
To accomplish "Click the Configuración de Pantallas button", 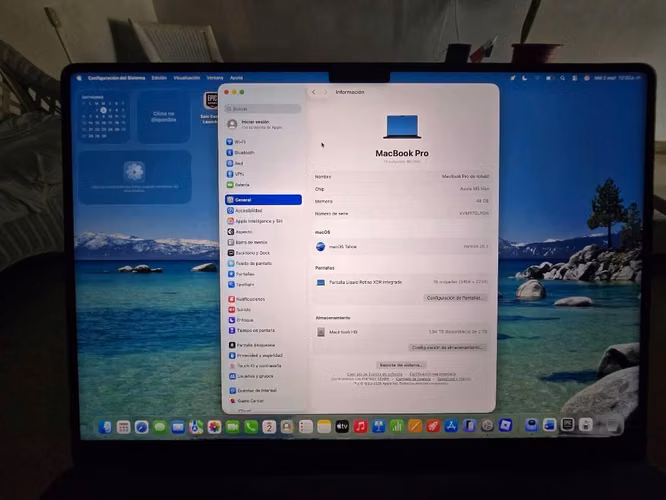I will [455, 298].
